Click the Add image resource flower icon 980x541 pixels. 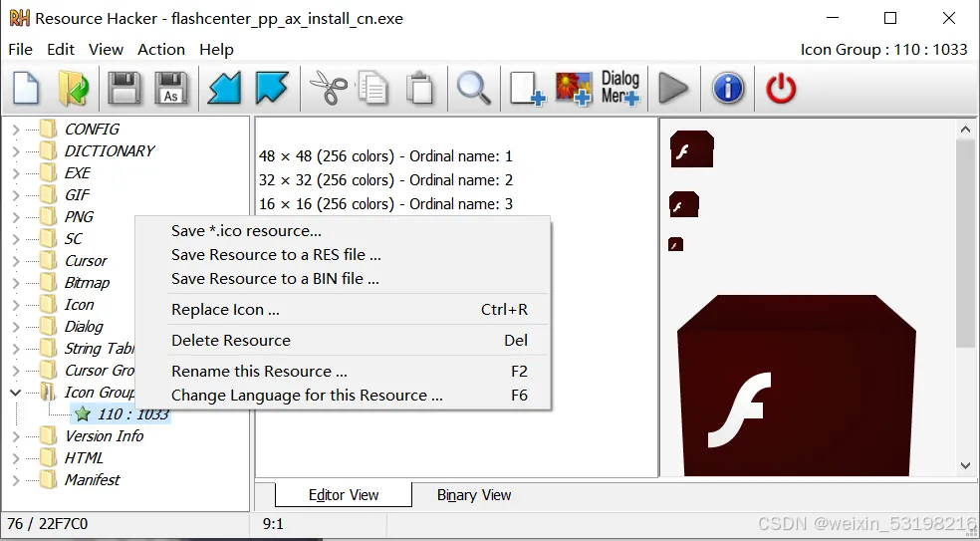(573, 89)
